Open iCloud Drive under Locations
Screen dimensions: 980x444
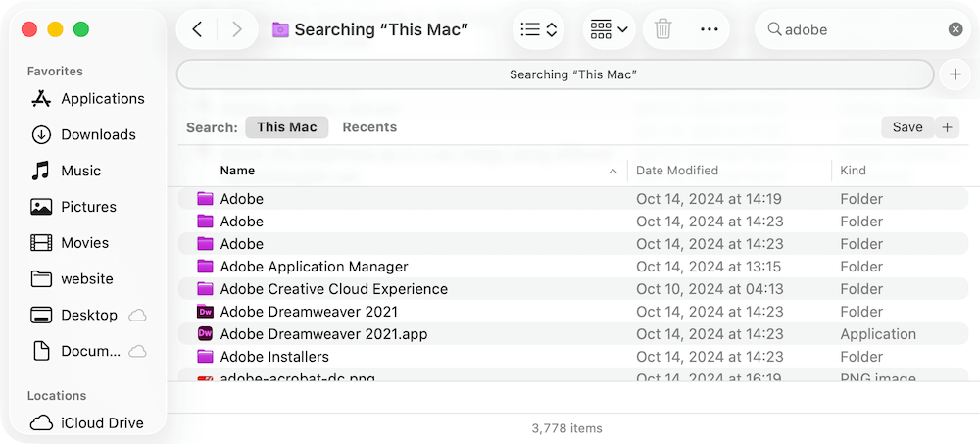point(87,422)
